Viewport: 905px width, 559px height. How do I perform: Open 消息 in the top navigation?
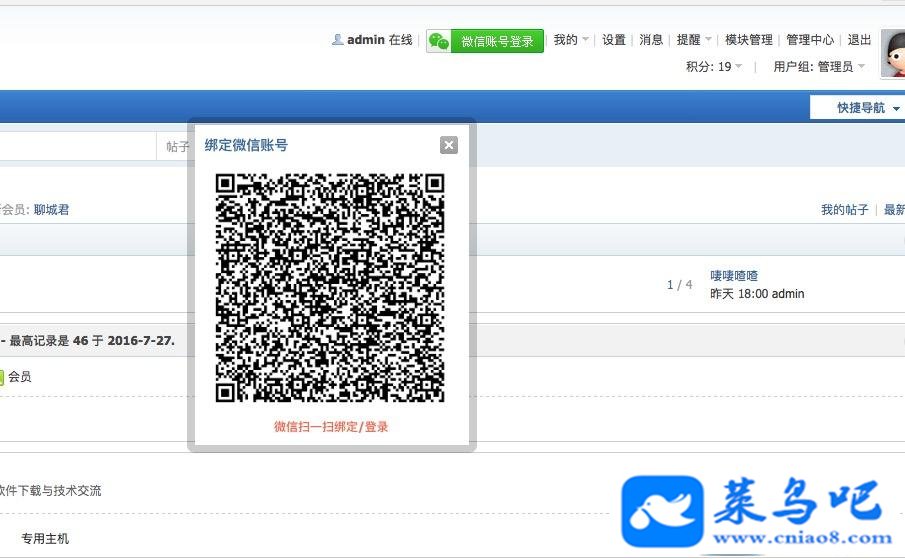coord(650,40)
